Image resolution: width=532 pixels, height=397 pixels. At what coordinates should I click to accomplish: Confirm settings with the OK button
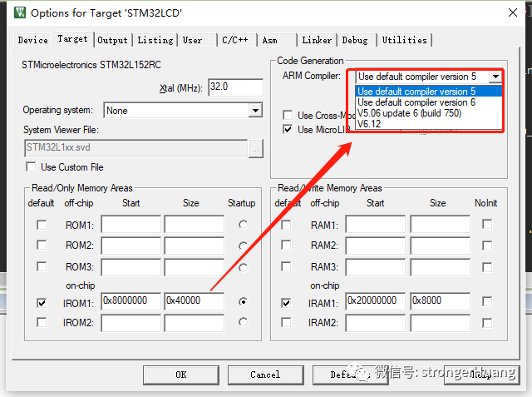point(181,375)
